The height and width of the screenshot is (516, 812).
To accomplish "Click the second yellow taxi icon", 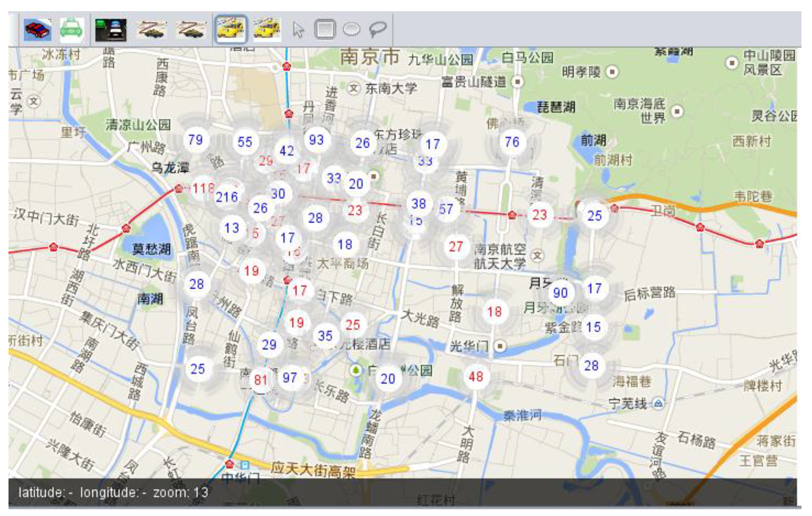I will pos(267,29).
